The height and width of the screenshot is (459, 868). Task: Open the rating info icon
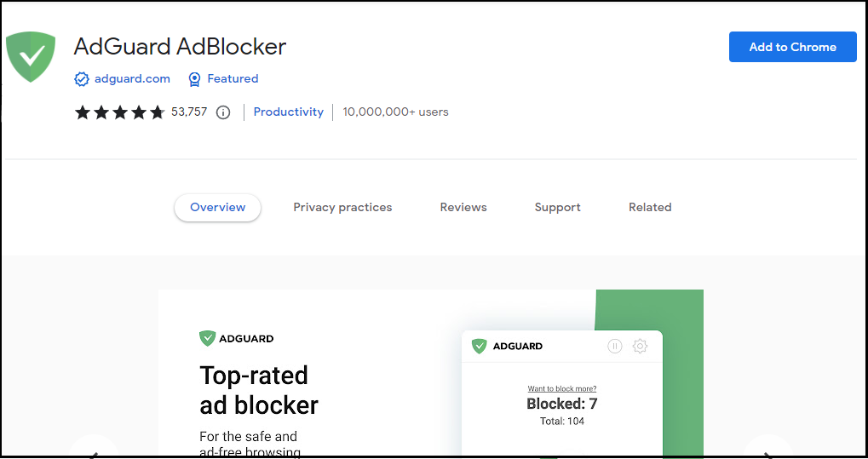click(x=223, y=112)
